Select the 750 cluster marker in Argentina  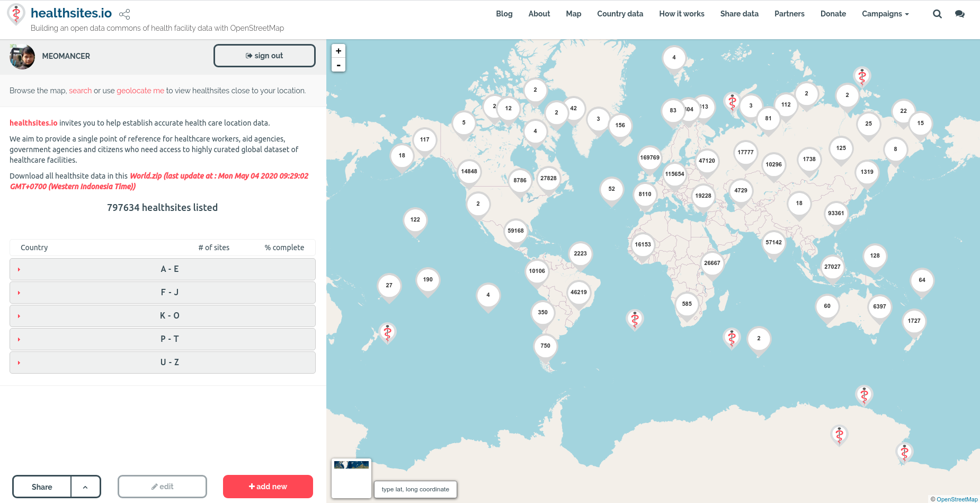pos(545,346)
